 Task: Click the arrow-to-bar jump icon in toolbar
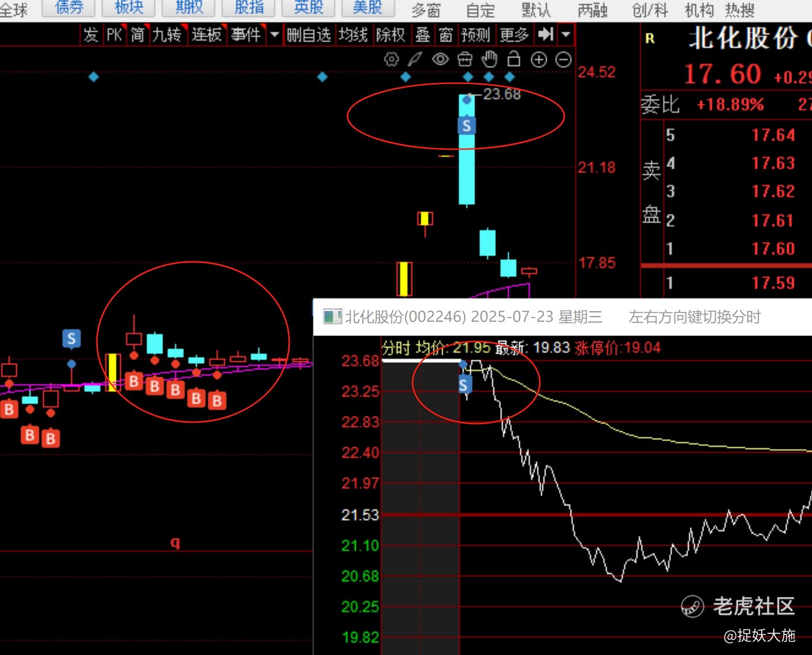coord(545,34)
